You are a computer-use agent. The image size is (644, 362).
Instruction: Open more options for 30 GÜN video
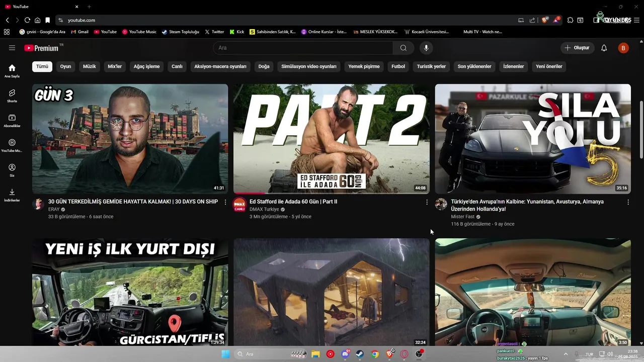tap(225, 202)
